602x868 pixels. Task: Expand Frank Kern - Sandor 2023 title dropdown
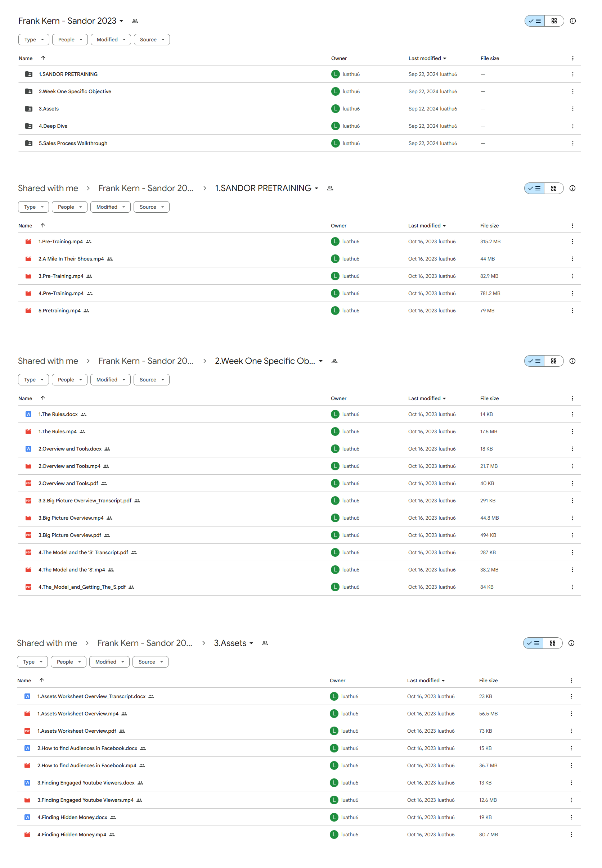pyautogui.click(x=121, y=21)
